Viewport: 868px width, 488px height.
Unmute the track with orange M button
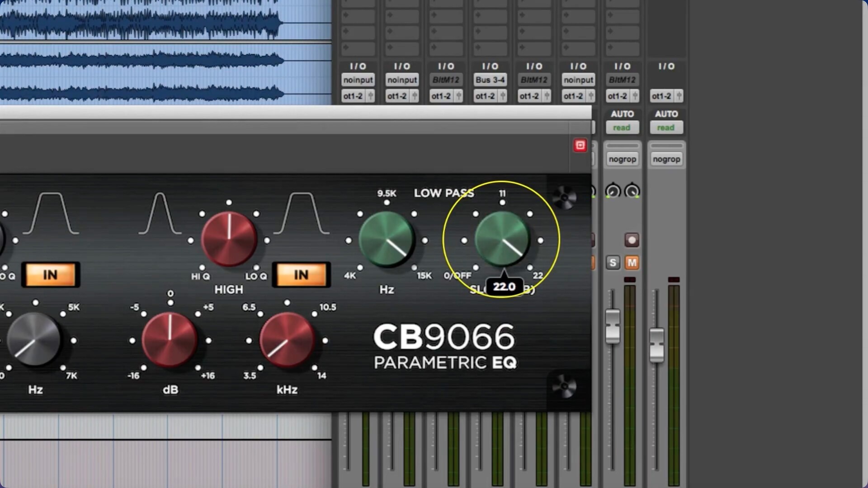click(x=632, y=263)
